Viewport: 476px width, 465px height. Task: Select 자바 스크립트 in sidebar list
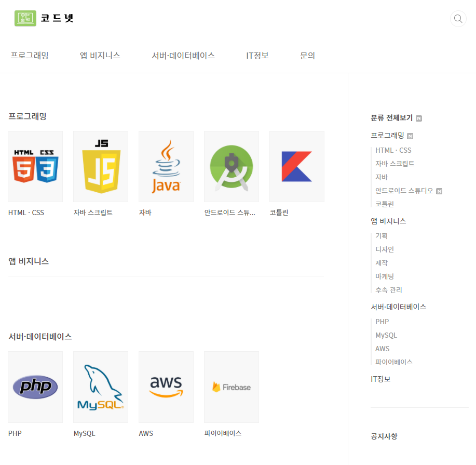(x=395, y=164)
